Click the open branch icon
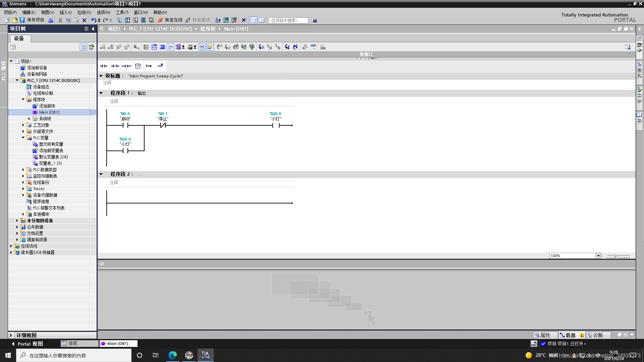 [x=149, y=66]
